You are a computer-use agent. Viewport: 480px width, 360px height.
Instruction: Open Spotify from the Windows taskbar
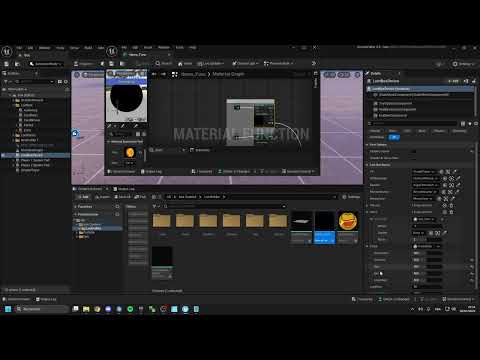tap(130, 309)
